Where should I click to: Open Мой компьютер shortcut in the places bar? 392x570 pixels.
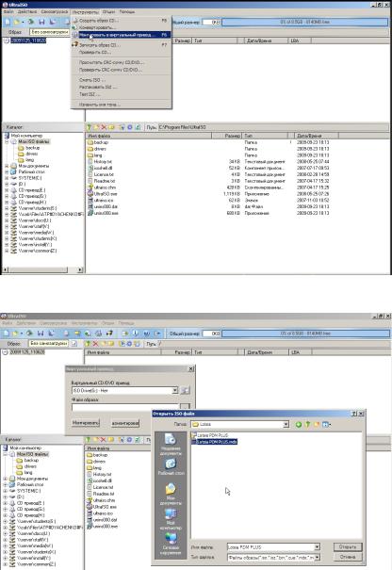[171, 519]
